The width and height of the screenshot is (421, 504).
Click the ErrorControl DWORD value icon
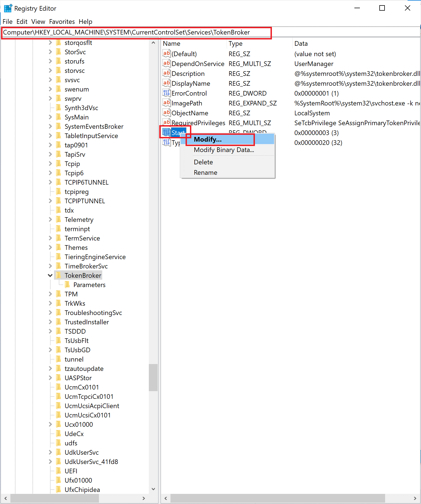(x=166, y=93)
